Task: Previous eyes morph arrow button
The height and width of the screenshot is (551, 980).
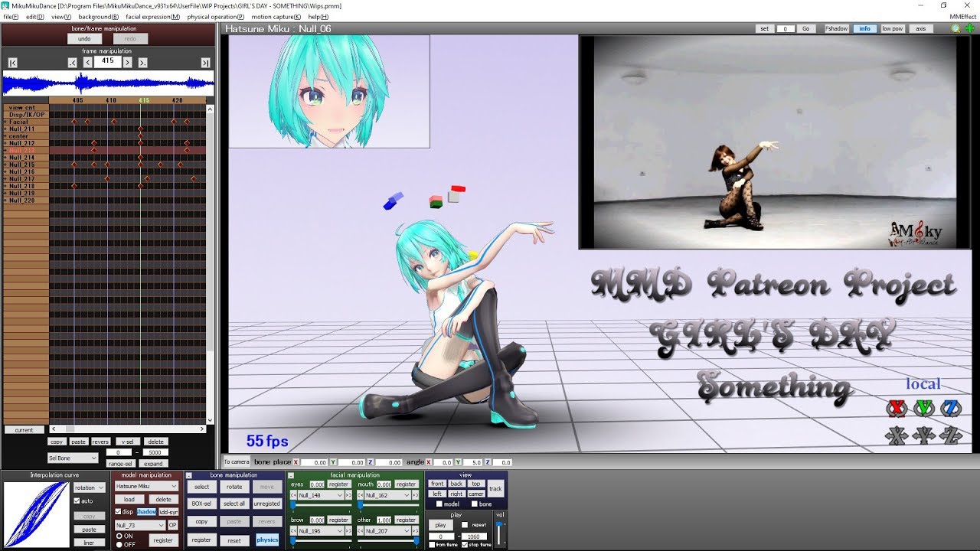Action: pyautogui.click(x=293, y=495)
